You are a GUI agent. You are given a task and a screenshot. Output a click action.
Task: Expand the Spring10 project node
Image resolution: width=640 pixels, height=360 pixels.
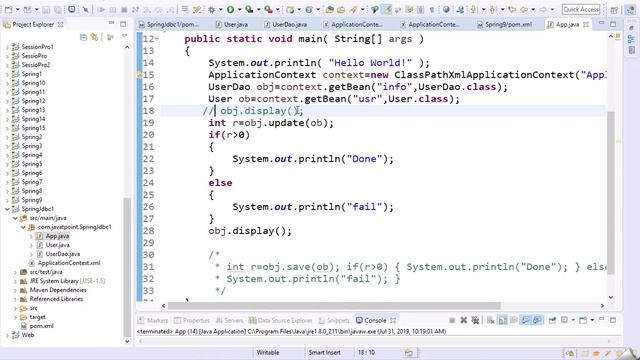tap(7, 83)
